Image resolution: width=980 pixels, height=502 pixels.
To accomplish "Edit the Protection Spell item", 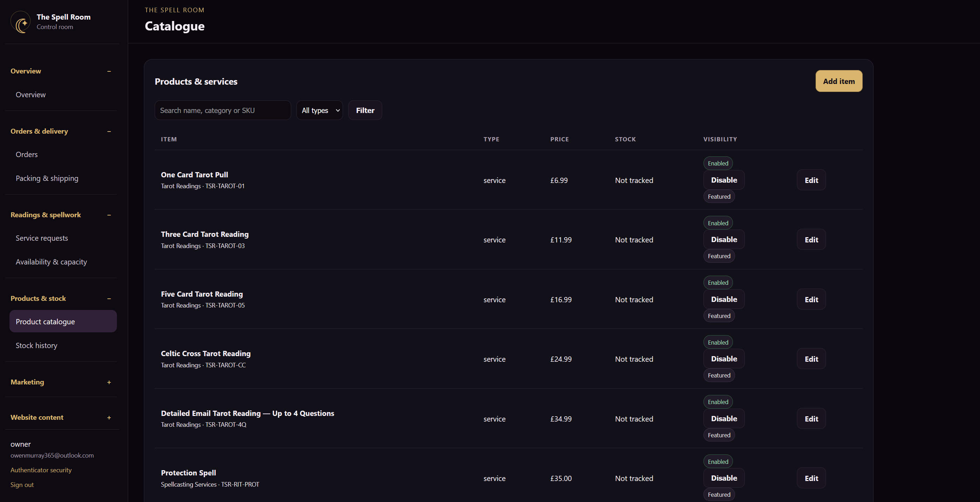I will [811, 478].
